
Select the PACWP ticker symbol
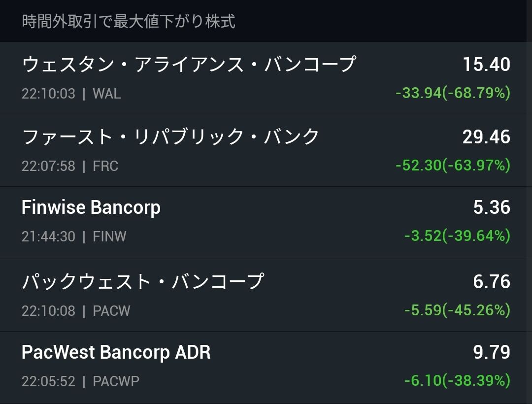click(116, 381)
